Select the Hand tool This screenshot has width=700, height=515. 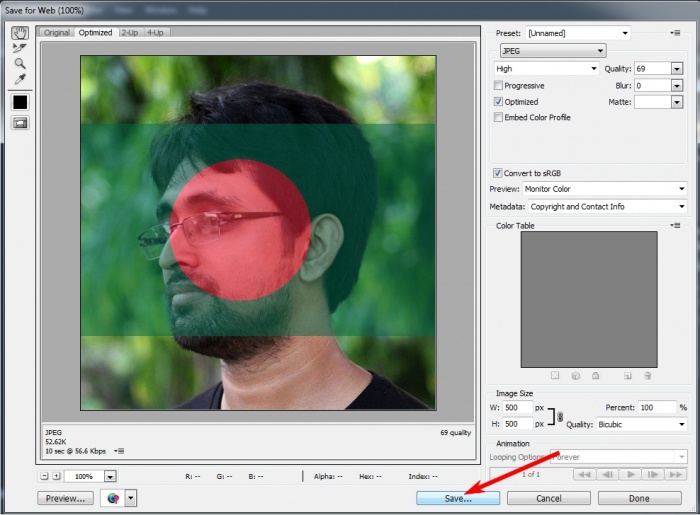click(19, 33)
